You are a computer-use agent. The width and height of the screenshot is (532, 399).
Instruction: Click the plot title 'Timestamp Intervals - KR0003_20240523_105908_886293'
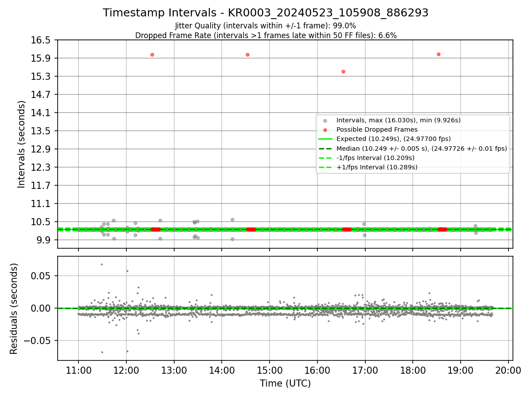point(266,13)
